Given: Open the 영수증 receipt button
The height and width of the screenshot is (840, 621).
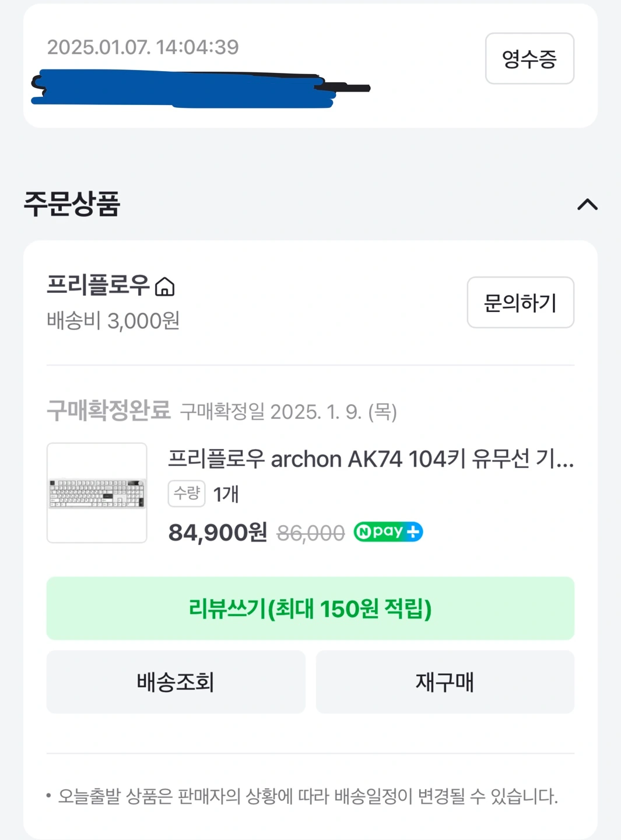Looking at the screenshot, I should [x=529, y=58].
